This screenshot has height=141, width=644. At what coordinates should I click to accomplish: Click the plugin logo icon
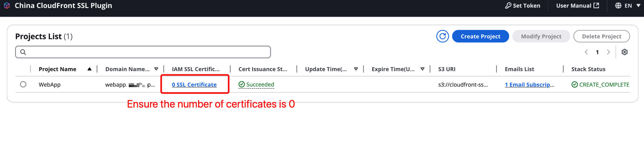coord(7,6)
